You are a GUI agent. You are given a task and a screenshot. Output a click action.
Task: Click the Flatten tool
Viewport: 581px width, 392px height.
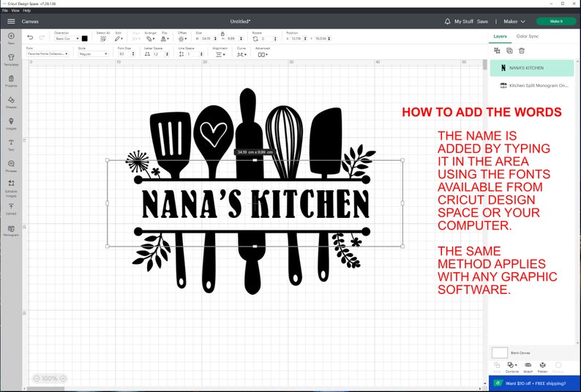[x=542, y=368]
